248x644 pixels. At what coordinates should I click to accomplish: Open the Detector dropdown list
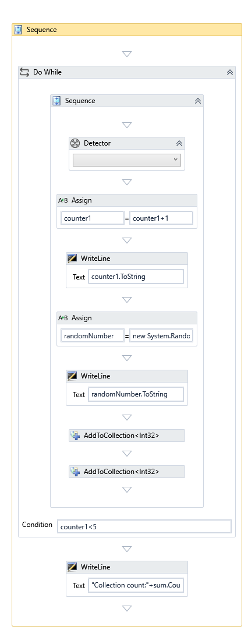click(x=127, y=160)
